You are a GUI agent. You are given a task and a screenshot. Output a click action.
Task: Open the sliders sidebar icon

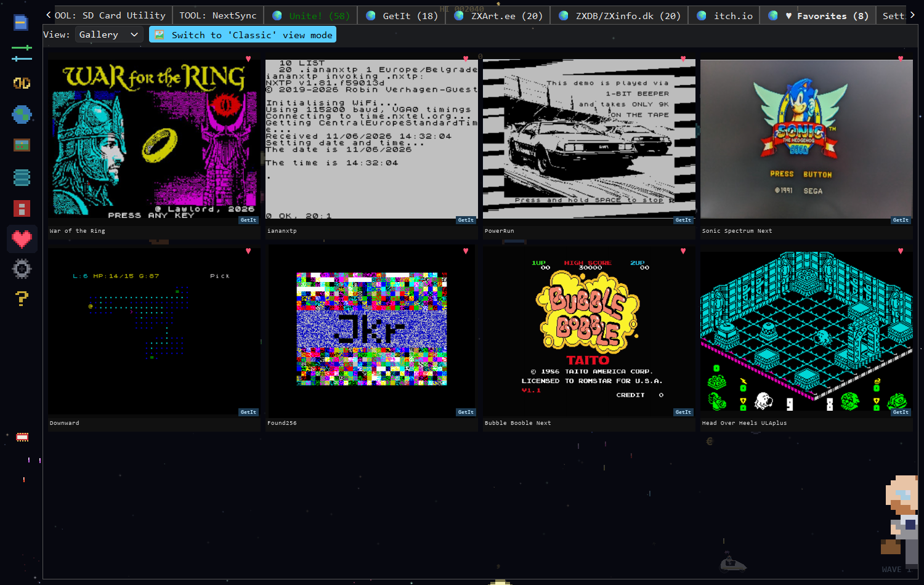click(22, 53)
